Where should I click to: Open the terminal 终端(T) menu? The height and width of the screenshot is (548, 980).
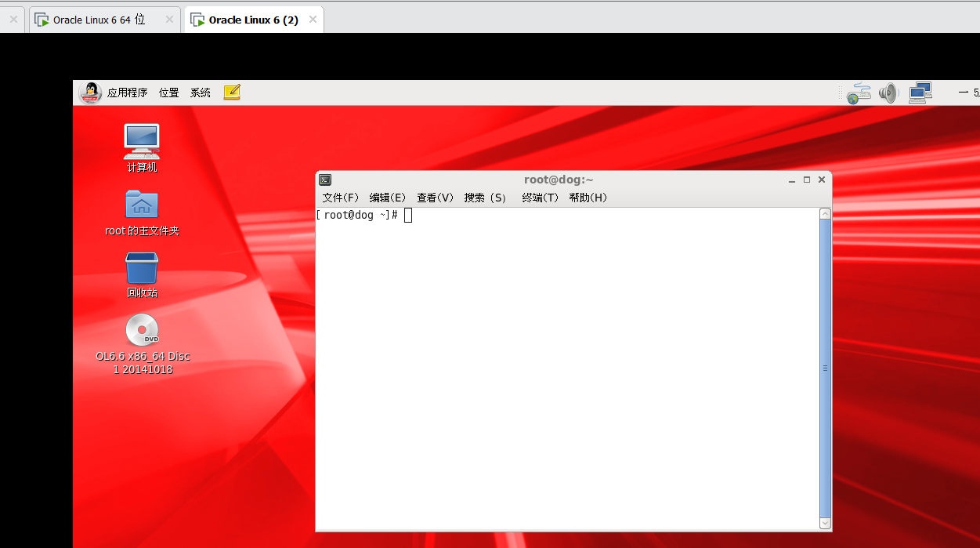[x=541, y=198]
